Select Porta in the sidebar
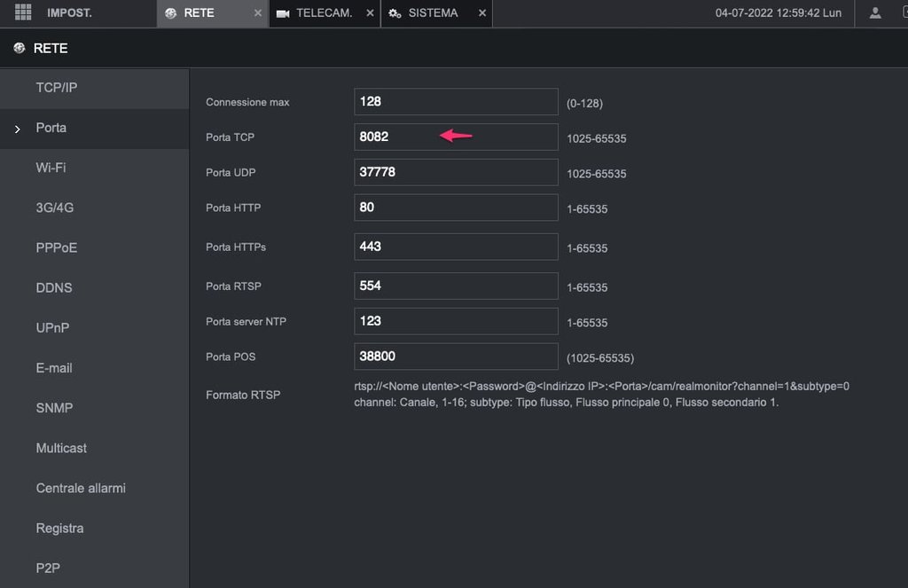This screenshot has width=908, height=588. point(94,128)
